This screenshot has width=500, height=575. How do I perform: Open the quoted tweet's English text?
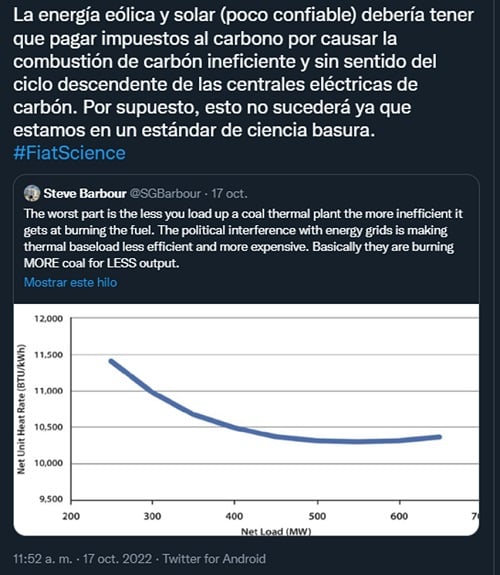(243, 238)
